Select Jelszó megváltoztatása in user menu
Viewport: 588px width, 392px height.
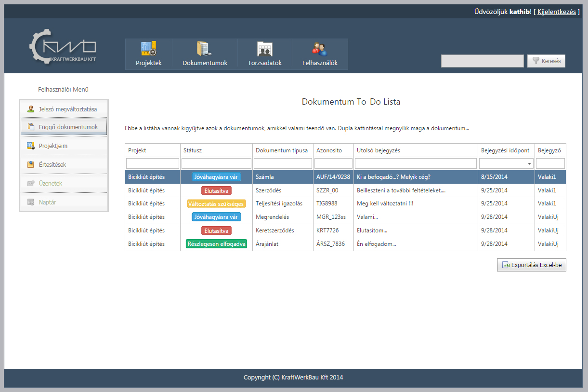tap(64, 109)
